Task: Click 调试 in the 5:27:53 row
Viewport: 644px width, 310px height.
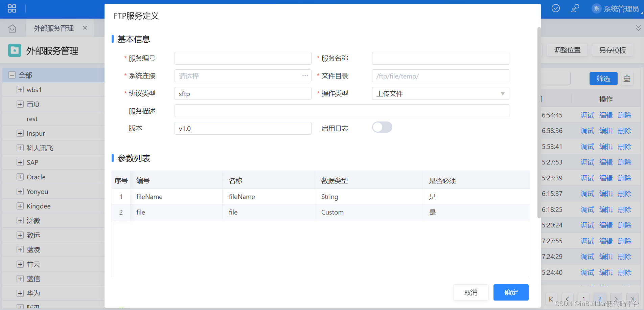Action: tap(588, 162)
